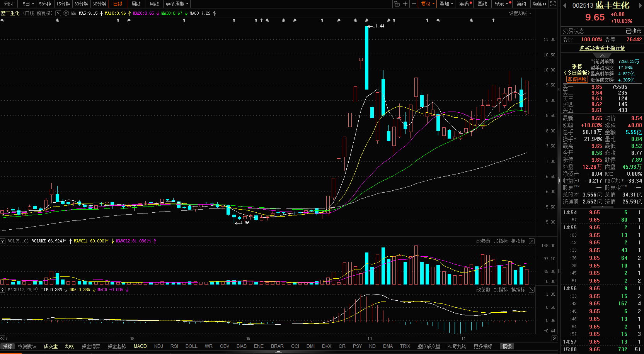Select the 虚拟成交量 indicator

pos(429,346)
